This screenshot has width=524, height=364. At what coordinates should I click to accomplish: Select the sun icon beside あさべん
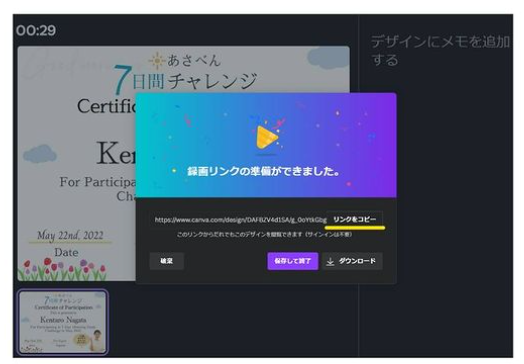pos(157,61)
